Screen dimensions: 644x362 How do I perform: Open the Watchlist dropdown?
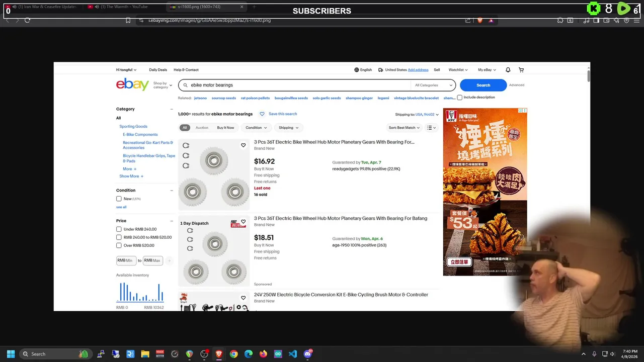(458, 70)
